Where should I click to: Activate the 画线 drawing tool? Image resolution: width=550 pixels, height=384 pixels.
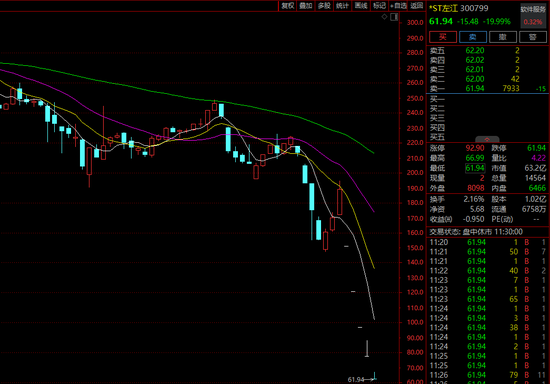click(361, 6)
